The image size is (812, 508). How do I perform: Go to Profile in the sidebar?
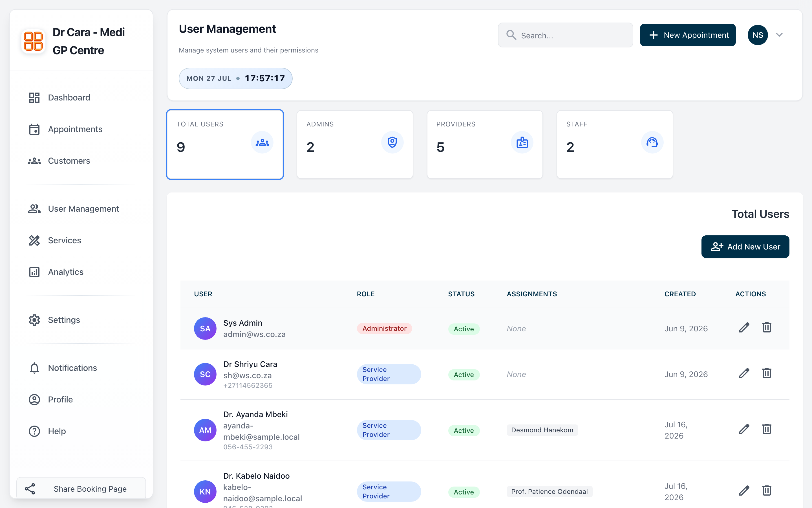point(81,399)
